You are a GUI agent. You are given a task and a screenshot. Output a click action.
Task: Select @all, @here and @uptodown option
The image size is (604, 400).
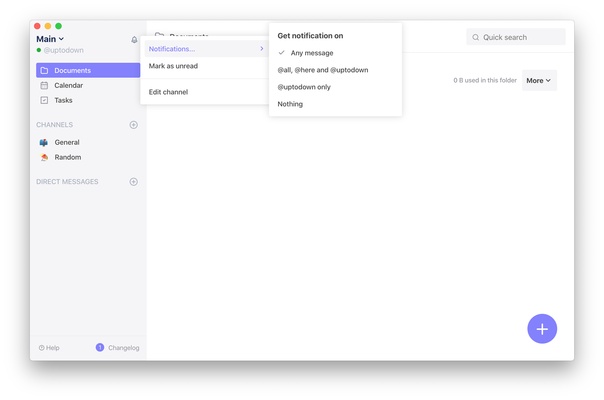[335, 70]
